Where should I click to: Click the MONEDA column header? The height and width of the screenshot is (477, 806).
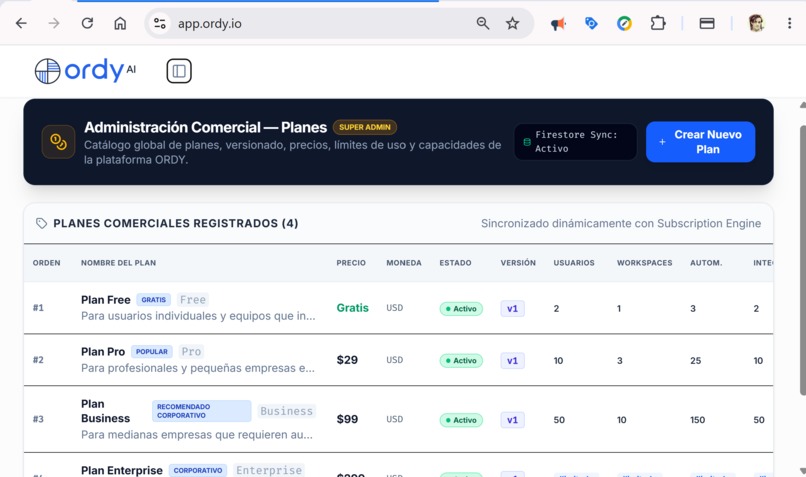(x=404, y=263)
